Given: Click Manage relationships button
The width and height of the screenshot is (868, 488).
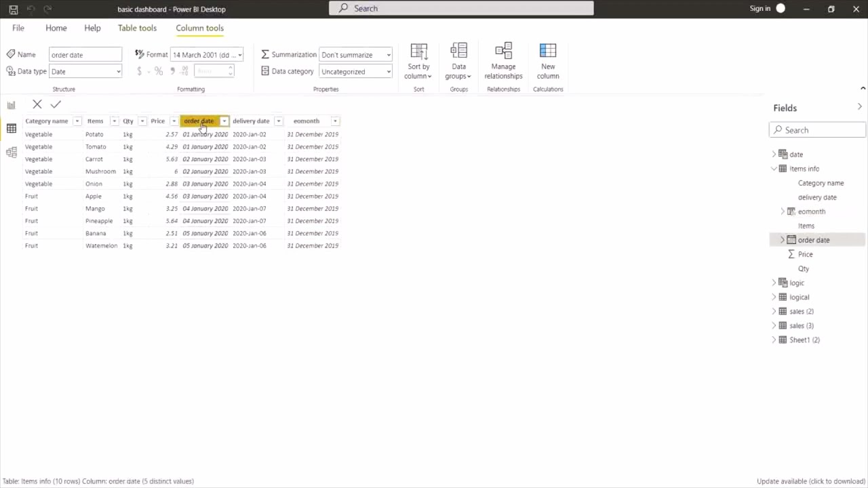Looking at the screenshot, I should click(x=503, y=62).
